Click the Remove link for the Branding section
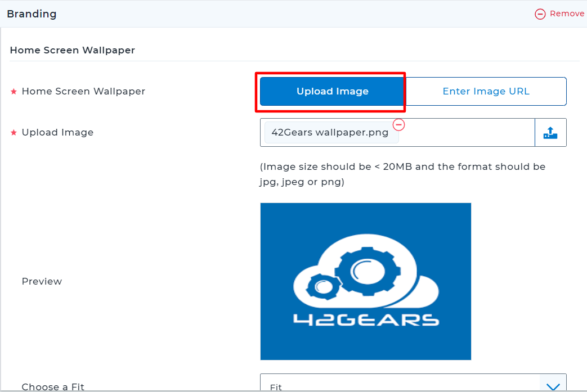This screenshot has height=392, width=587. (x=567, y=13)
